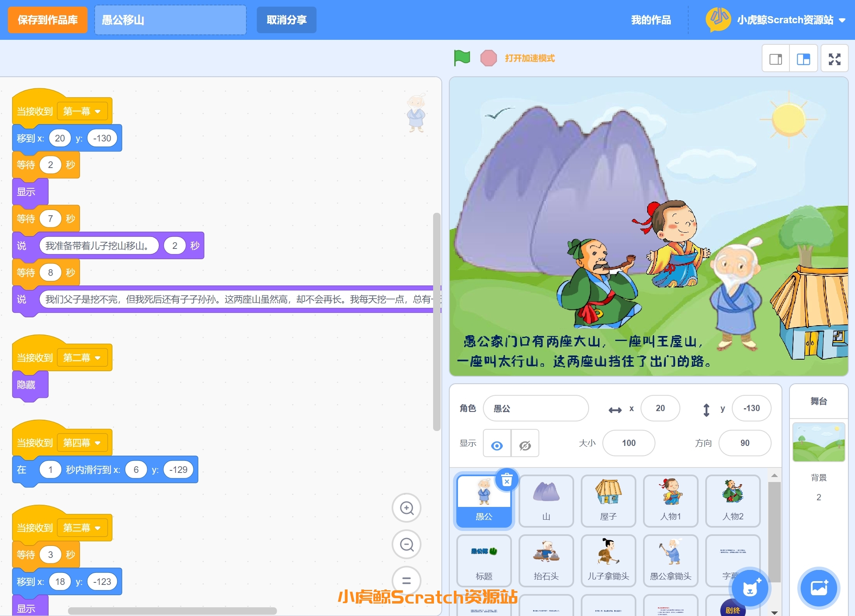Open the 第二幕 message dropdown
Image resolution: width=855 pixels, height=616 pixels.
(x=82, y=358)
